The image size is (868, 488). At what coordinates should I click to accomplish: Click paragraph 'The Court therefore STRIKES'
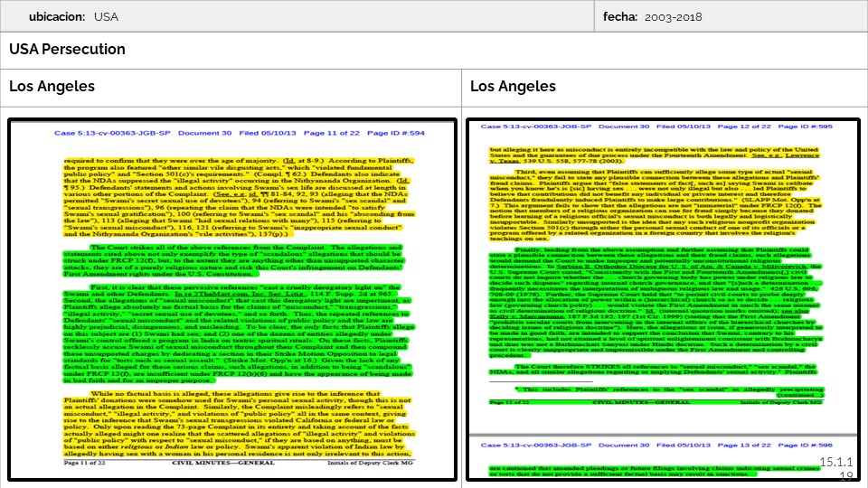pos(662,371)
